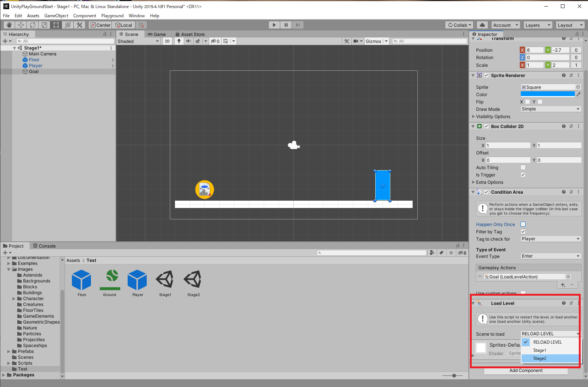Click the Play button

[x=274, y=25]
